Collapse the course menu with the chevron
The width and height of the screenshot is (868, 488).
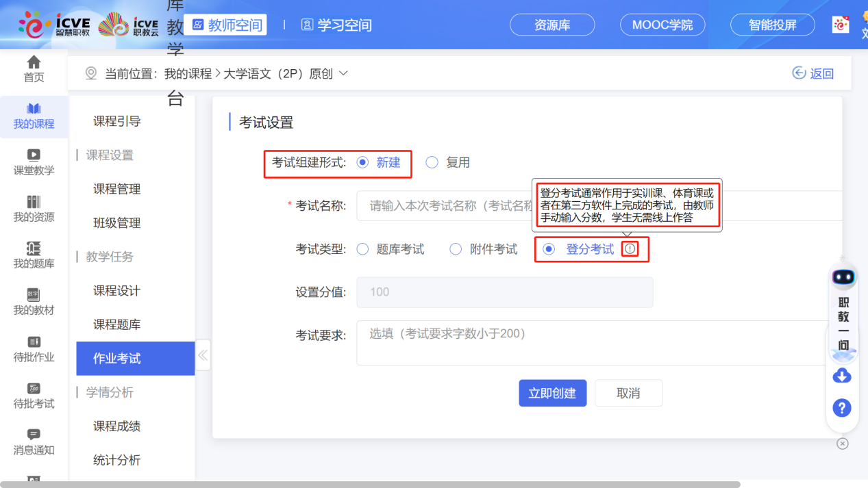[x=203, y=355]
